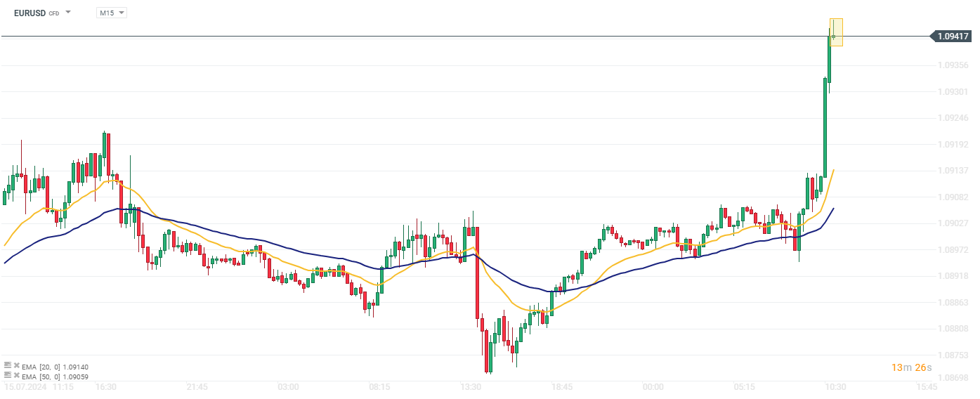This screenshot has height=399, width=980.
Task: Click the 1.09356 price axis label
Action: click(x=952, y=65)
